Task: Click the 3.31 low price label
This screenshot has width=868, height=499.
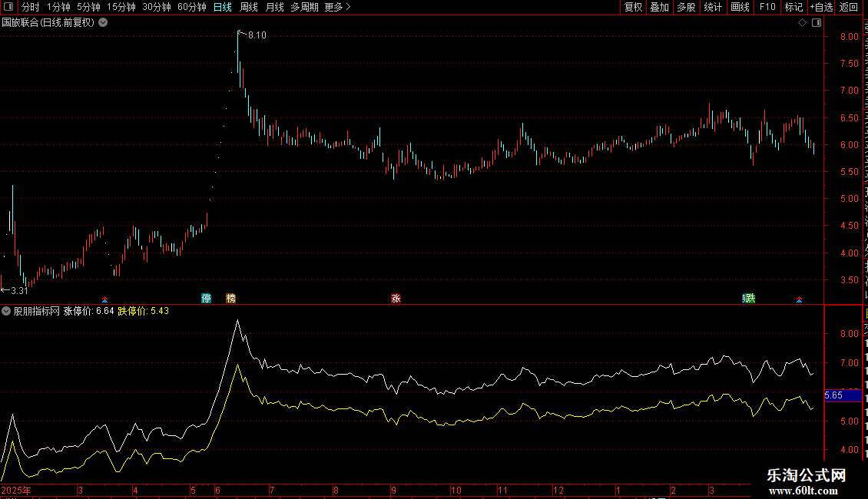Action: click(x=19, y=291)
